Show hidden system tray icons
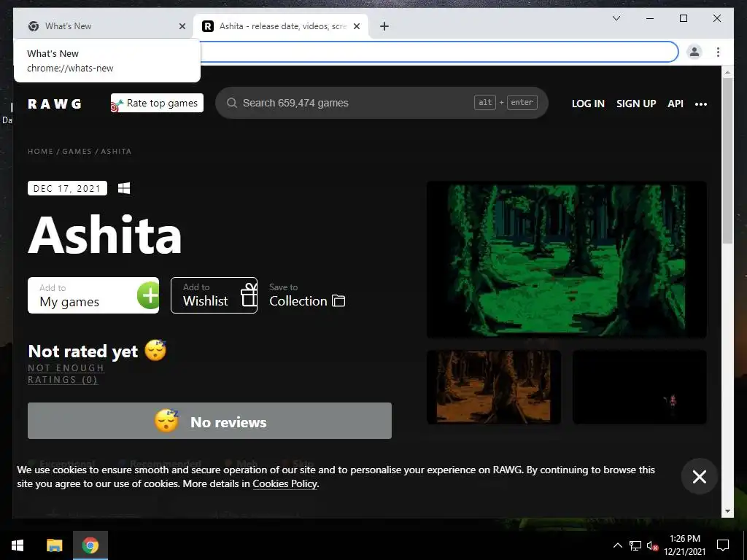This screenshot has width=747, height=560. (617, 545)
